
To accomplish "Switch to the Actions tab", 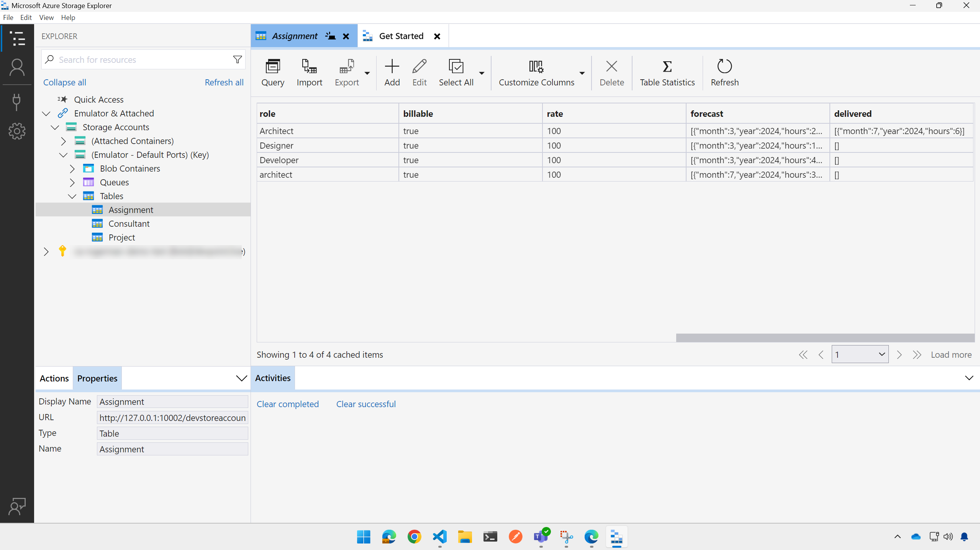I will click(x=54, y=378).
